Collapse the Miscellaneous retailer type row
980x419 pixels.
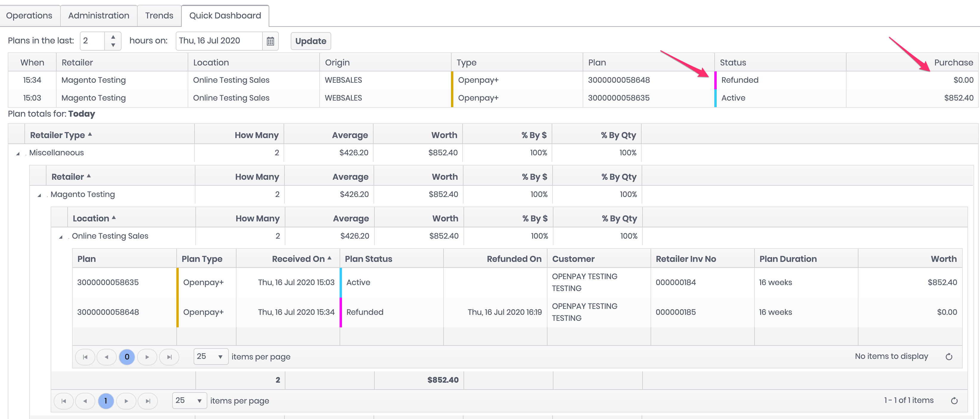(18, 154)
